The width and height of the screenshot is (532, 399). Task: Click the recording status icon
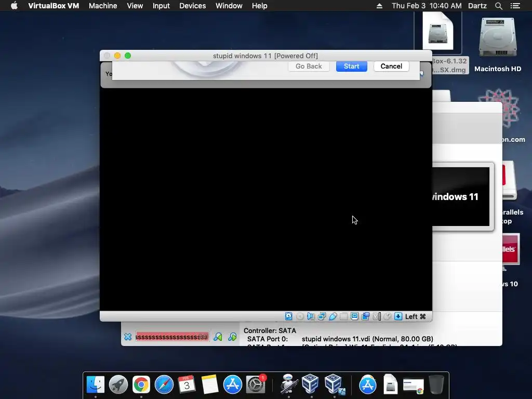coord(365,316)
